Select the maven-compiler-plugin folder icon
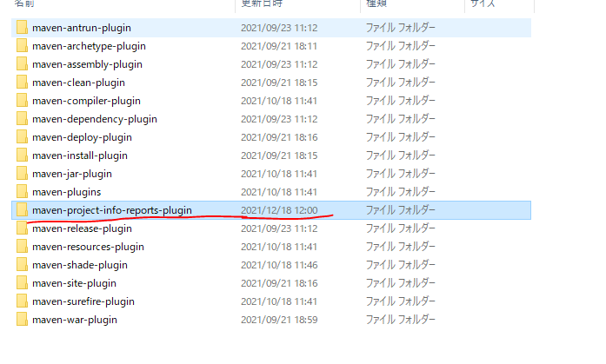606x364 pixels. 22,101
